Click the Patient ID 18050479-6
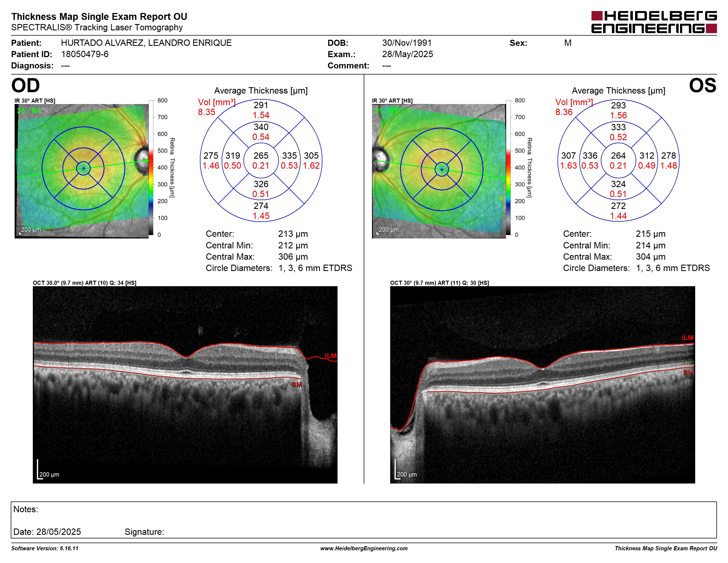Image resolution: width=728 pixels, height=563 pixels. (85, 54)
